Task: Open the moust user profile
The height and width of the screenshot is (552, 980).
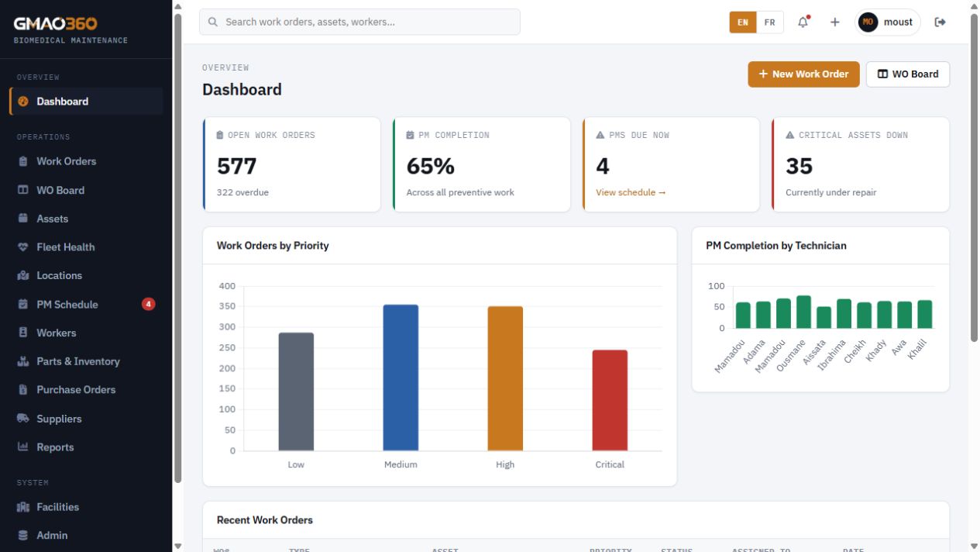Action: 888,22
